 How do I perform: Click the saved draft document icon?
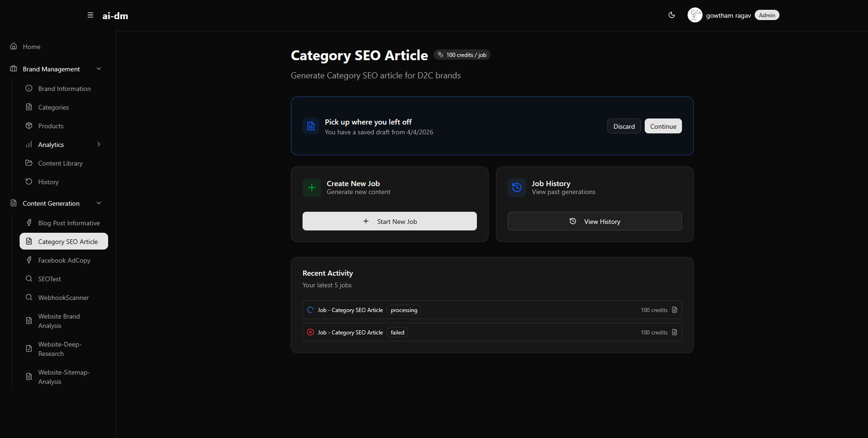click(311, 126)
